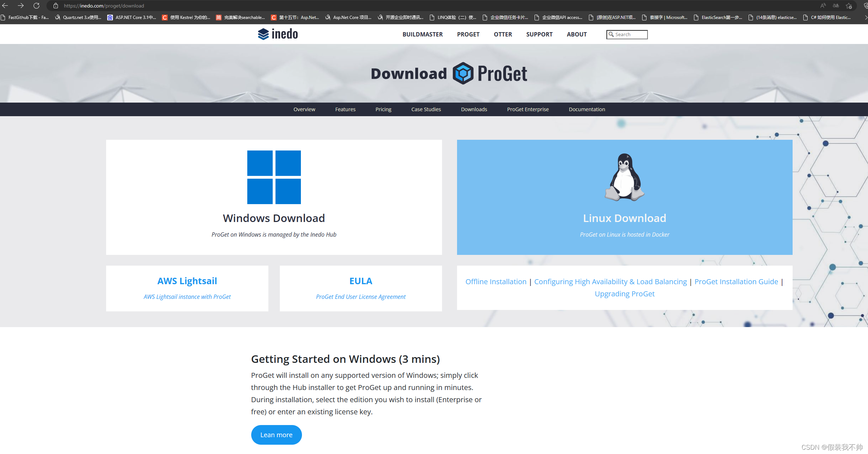
Task: Click the translate icon in address bar
Action: click(x=836, y=6)
